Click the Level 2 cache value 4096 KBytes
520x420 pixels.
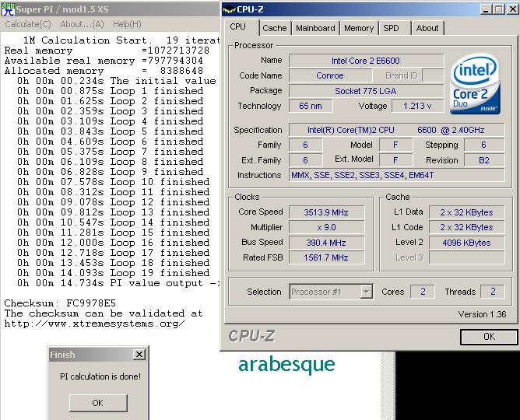click(466, 243)
